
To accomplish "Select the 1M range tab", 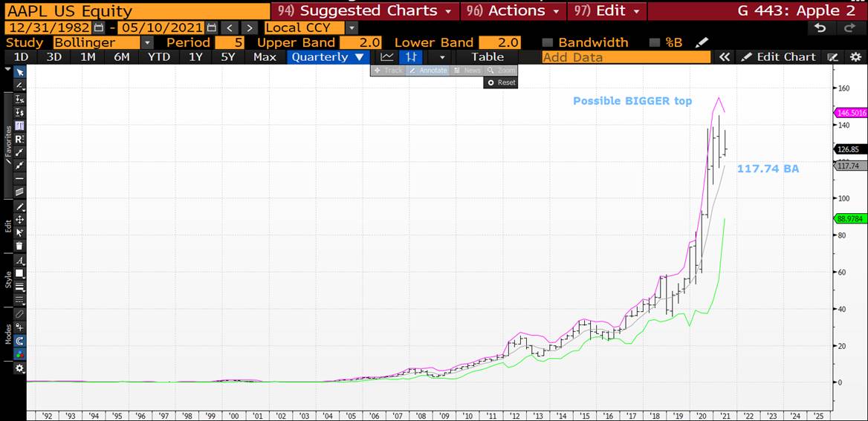I will (x=88, y=57).
